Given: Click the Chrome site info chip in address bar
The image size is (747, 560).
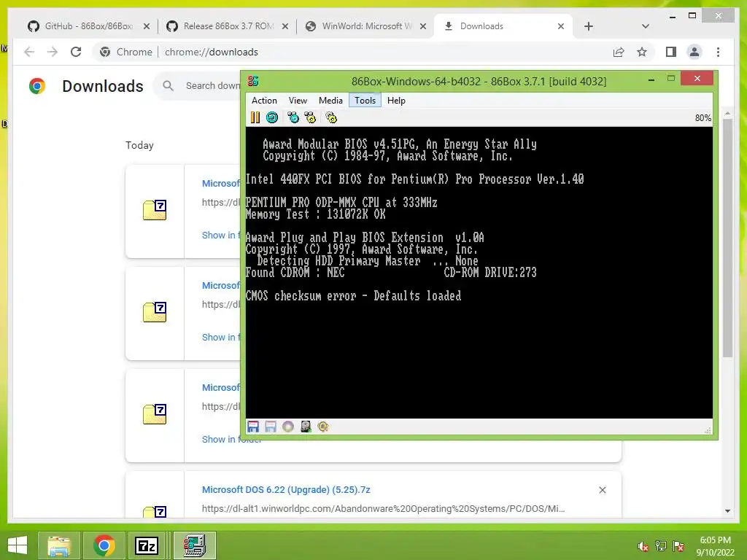Looking at the screenshot, I should [126, 52].
